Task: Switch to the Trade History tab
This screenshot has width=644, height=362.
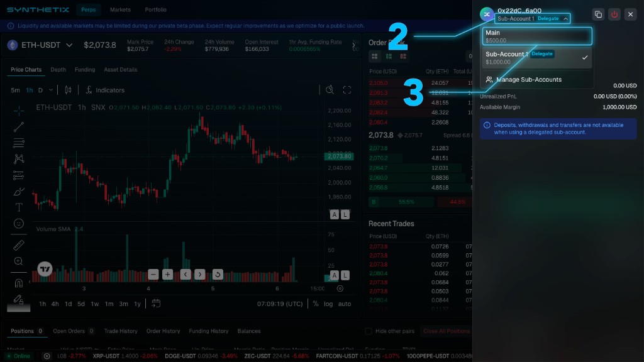Action: [x=120, y=331]
